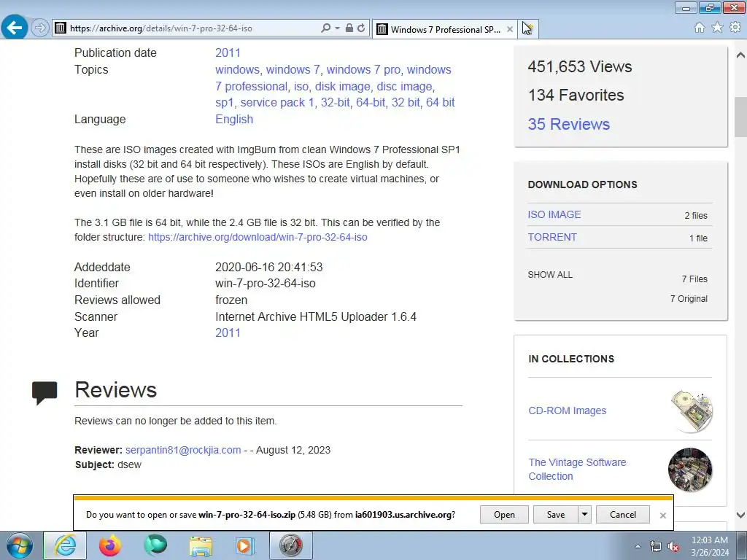Image resolution: width=747 pixels, height=560 pixels.
Task: Click the '7 Original' files text
Action: click(x=689, y=299)
